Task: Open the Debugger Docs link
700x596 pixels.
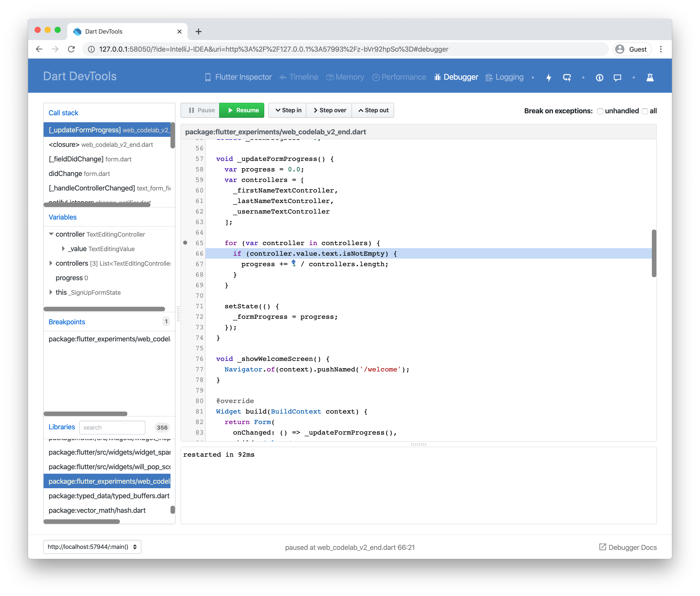Action: tap(627, 547)
